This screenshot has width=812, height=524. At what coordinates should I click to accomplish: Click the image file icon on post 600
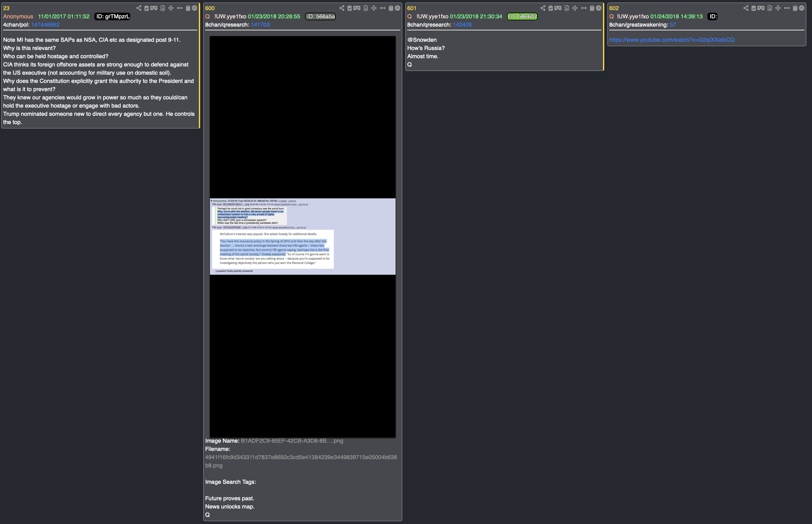pos(366,8)
